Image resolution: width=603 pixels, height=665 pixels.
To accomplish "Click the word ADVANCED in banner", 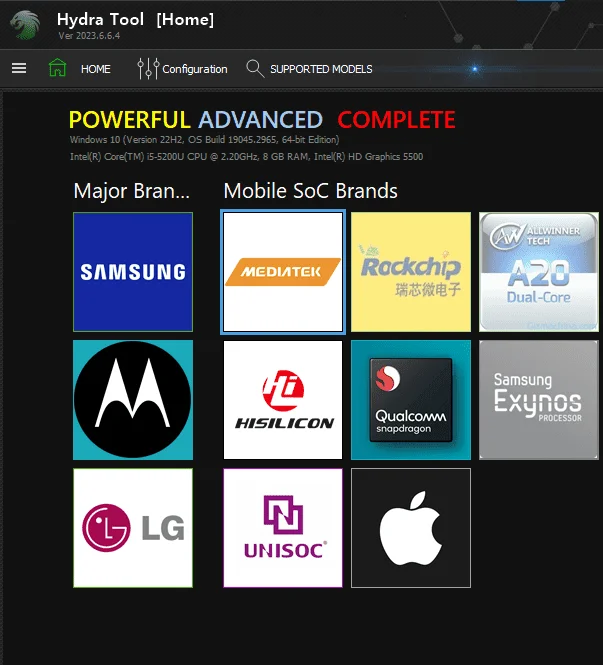I will [x=261, y=120].
